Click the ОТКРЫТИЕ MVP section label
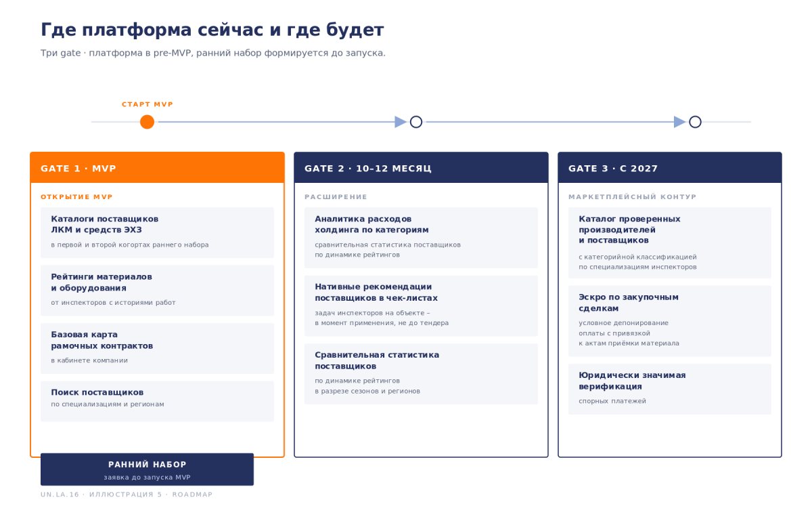Image resolution: width=812 pixels, height=508 pixels. pyautogui.click(x=76, y=197)
